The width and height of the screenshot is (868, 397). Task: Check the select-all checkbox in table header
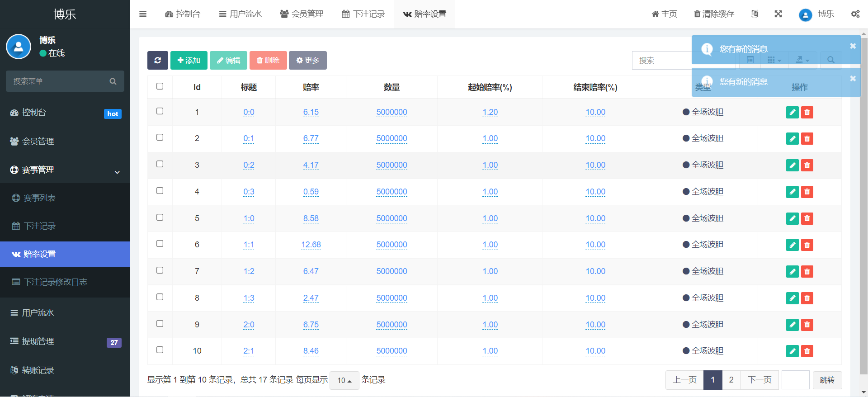[x=160, y=86]
